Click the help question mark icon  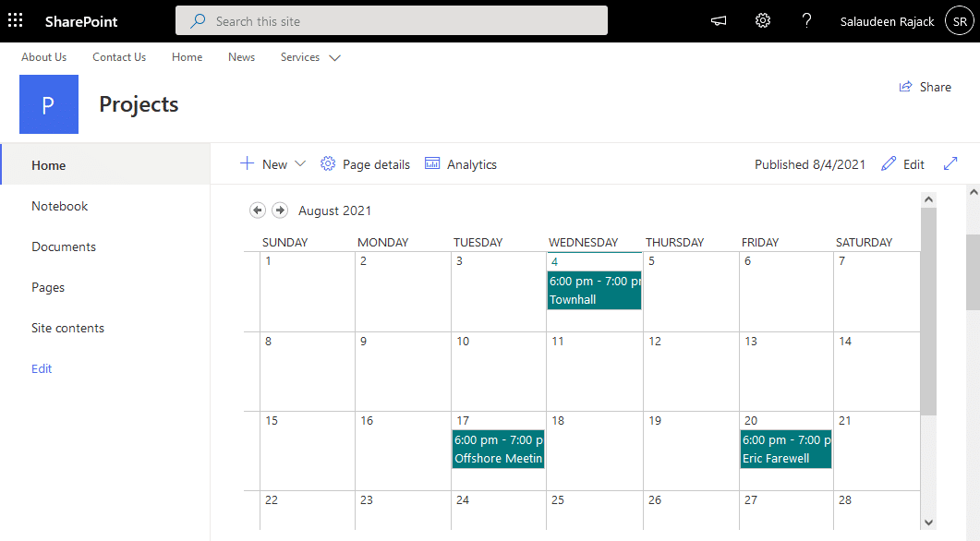pos(806,21)
